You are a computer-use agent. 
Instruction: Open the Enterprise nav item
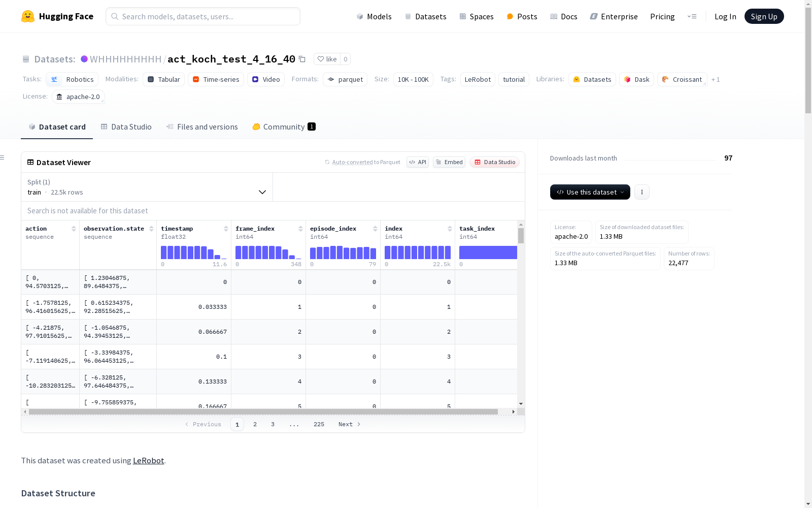coord(614,16)
